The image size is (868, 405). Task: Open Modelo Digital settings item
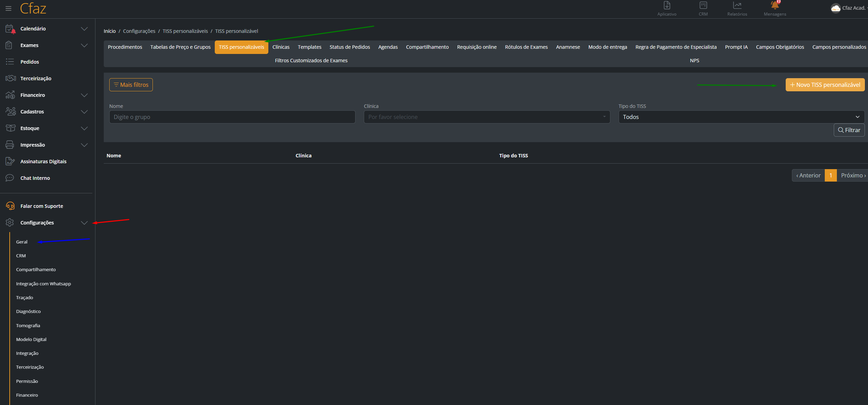[31, 339]
